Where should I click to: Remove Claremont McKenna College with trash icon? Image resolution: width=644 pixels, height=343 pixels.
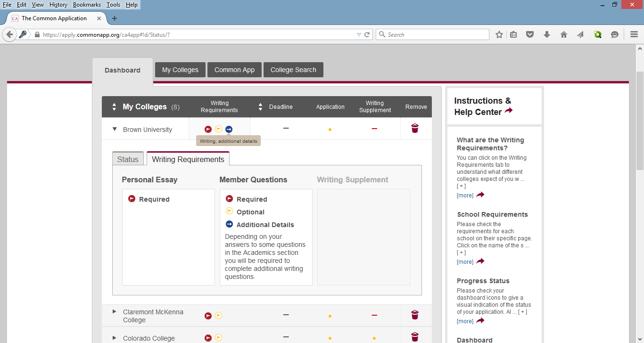415,315
